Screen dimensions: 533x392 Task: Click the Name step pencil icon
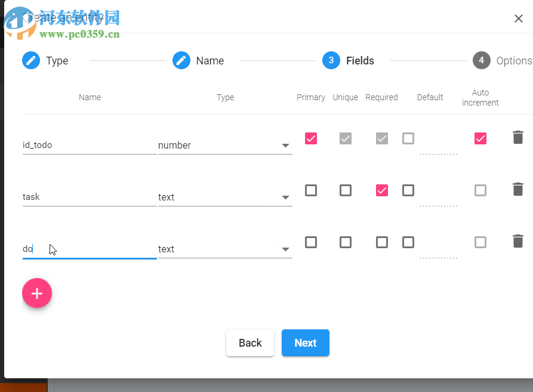click(x=181, y=60)
